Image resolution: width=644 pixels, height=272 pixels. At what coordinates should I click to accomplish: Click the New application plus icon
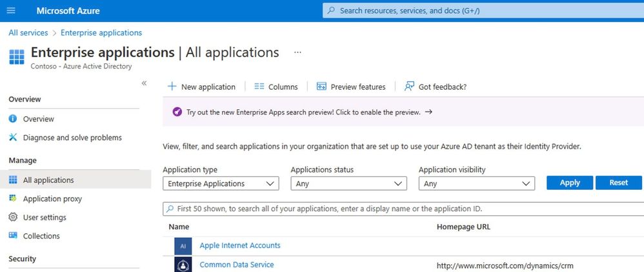coord(172,87)
